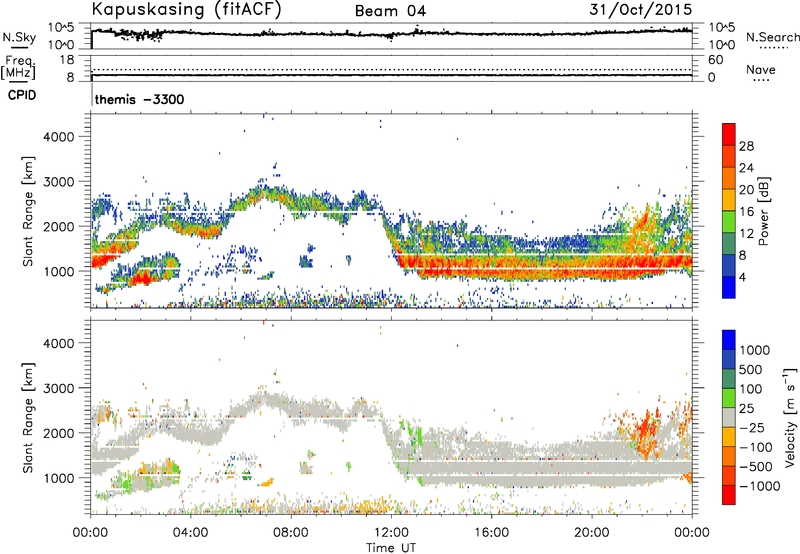Screen dimensions: 800x554
Task: Click the 08:00 time tick label
Action: [291, 533]
